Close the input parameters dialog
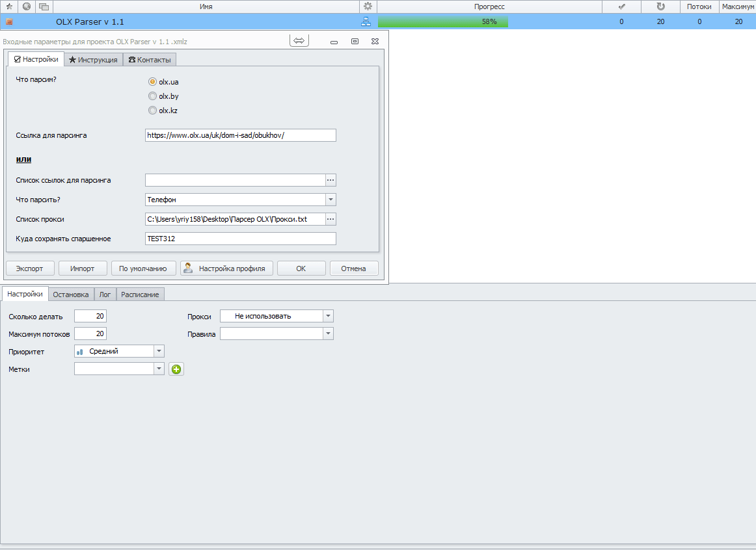Viewport: 756px width, 550px height. coord(375,42)
